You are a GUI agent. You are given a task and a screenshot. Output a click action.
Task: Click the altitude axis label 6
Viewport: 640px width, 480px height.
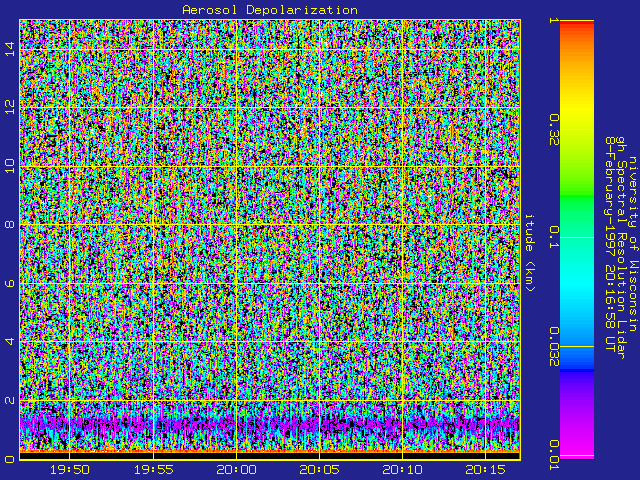[10, 283]
